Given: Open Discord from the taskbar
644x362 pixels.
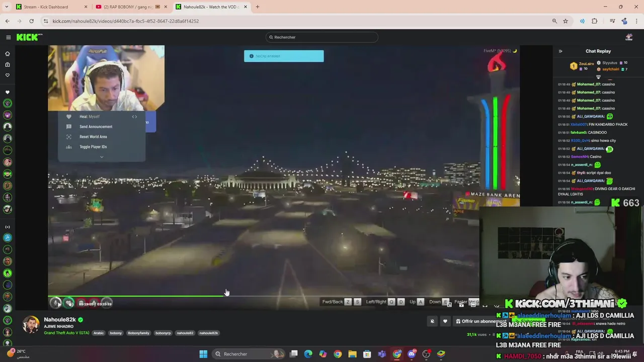Looking at the screenshot, I should [x=412, y=354].
